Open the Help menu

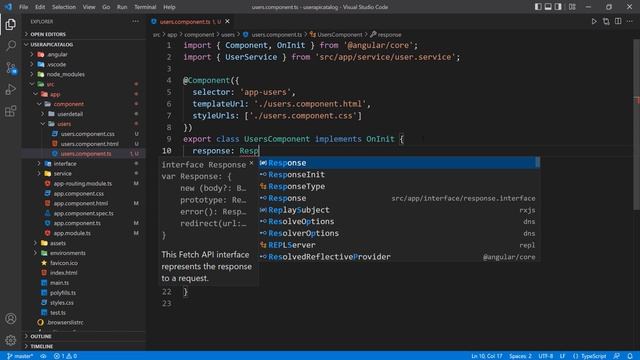169,7
